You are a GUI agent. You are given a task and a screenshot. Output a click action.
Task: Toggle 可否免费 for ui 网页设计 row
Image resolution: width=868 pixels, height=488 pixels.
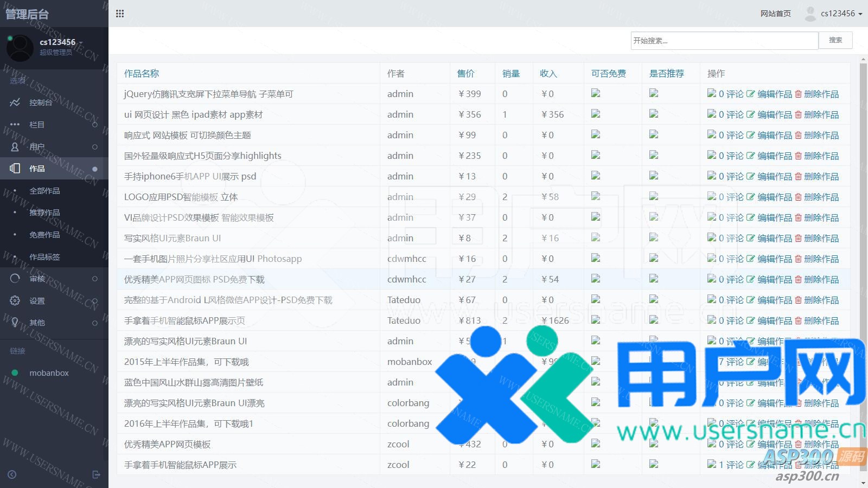(x=596, y=114)
